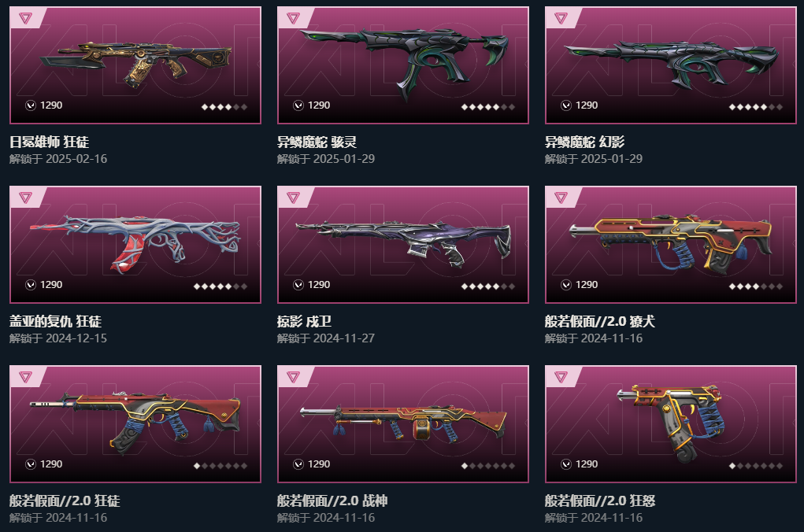
Task: Click the 般若假面//2.0 獠犬 title text
Action: point(600,321)
